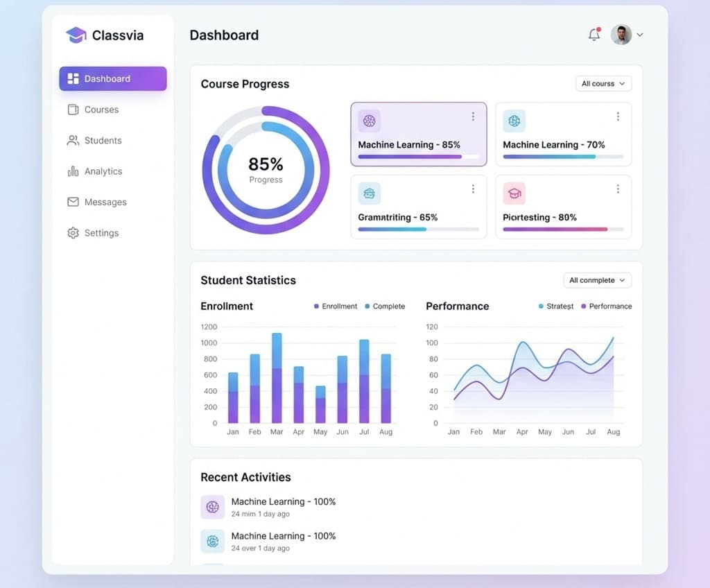The image size is (710, 588).
Task: Click the blue icon of second recent activity
Action: [212, 542]
